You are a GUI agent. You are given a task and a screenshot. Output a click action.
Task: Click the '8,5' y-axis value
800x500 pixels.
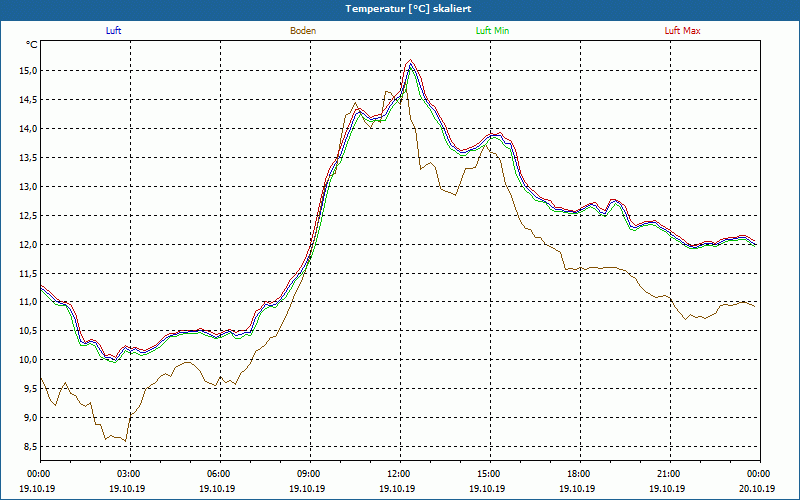tap(31, 447)
